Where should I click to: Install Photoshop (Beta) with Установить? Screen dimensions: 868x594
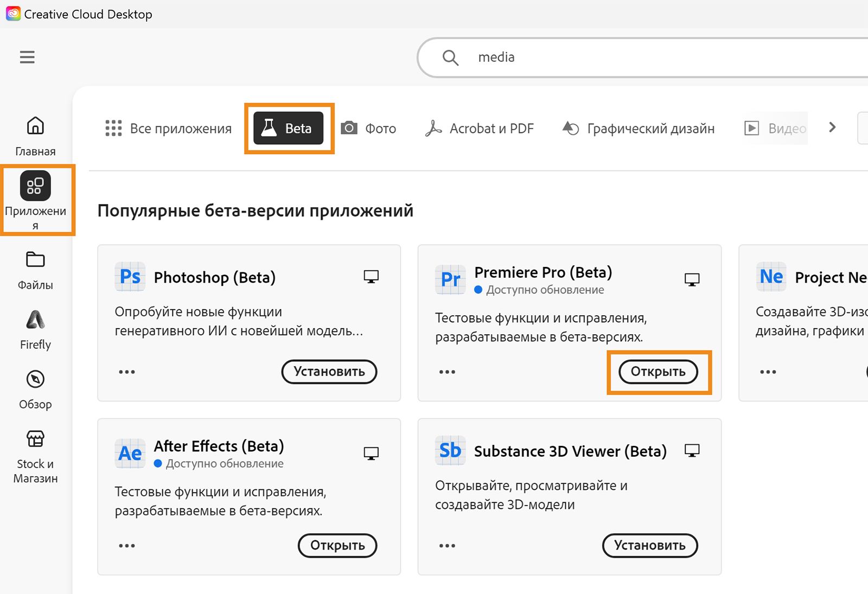pyautogui.click(x=329, y=372)
